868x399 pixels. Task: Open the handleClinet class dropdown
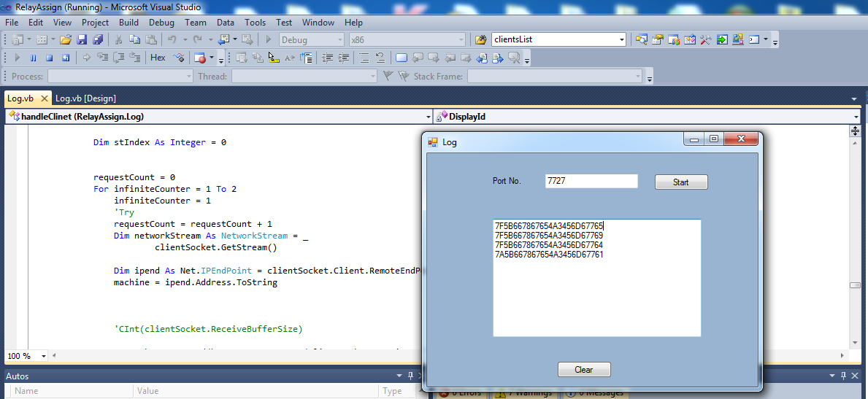pyautogui.click(x=428, y=117)
